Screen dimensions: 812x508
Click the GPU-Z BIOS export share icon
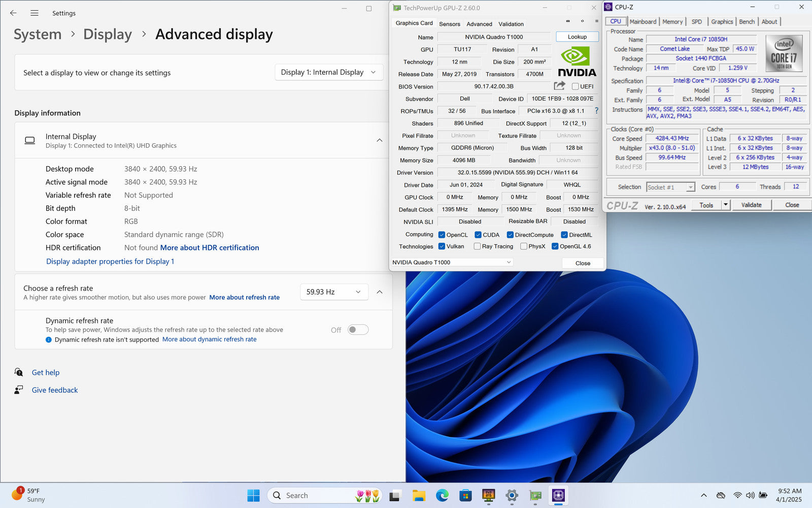coord(559,86)
